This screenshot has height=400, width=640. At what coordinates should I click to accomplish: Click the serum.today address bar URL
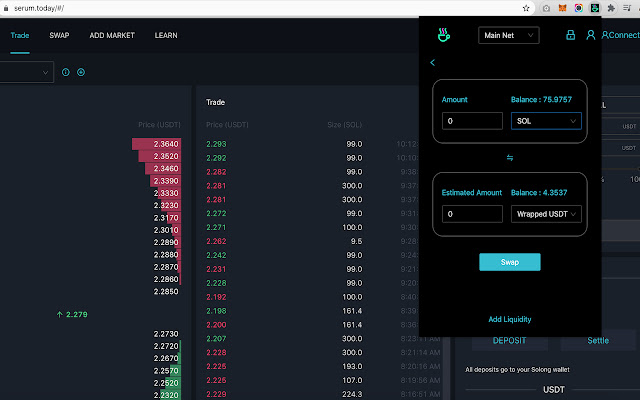click(x=39, y=8)
